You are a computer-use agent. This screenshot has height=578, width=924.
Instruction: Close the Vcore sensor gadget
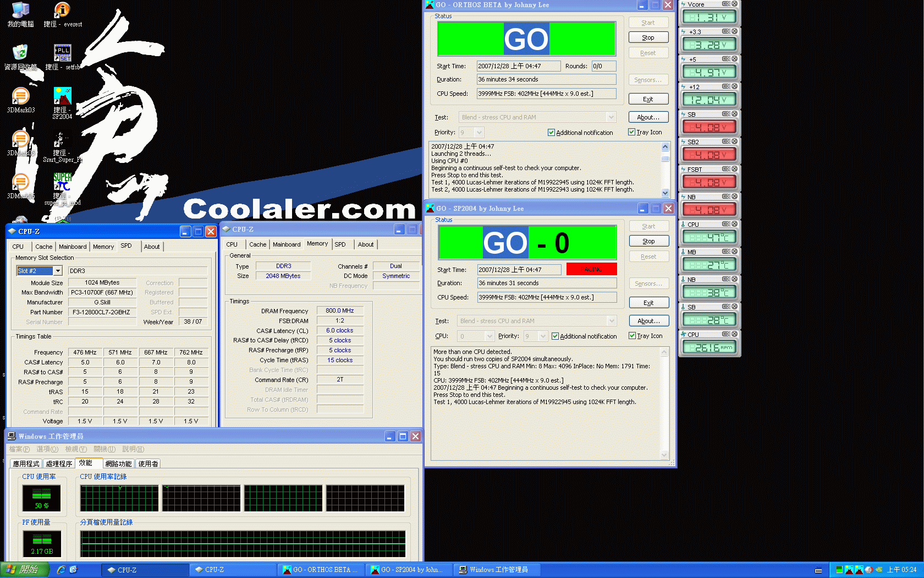[x=734, y=4]
